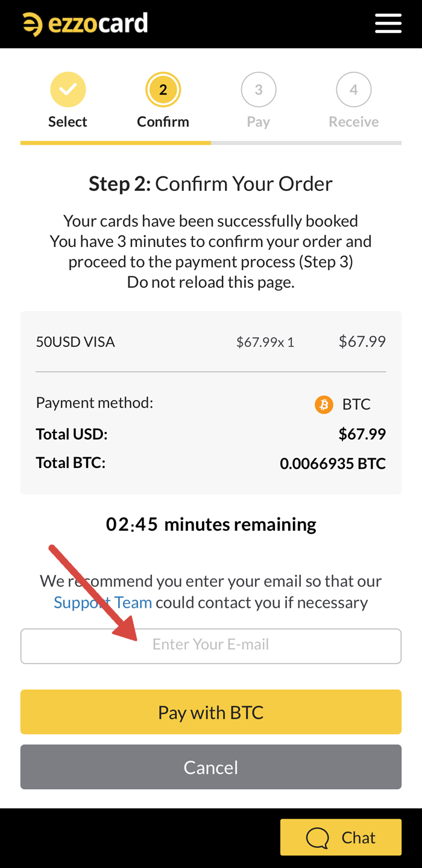Click the 50USD VISA order item
422x868 pixels.
tap(75, 342)
